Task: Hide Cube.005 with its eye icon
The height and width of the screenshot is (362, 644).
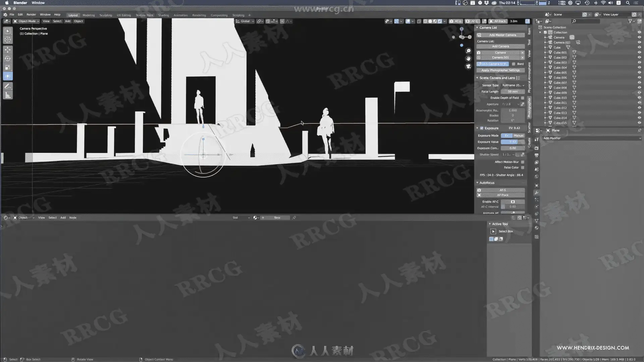Action: 639,72
